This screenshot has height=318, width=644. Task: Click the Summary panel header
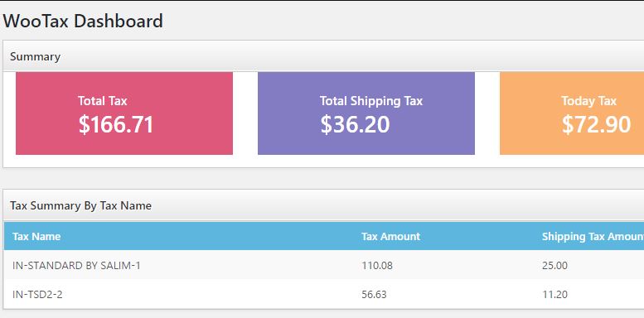click(323, 56)
